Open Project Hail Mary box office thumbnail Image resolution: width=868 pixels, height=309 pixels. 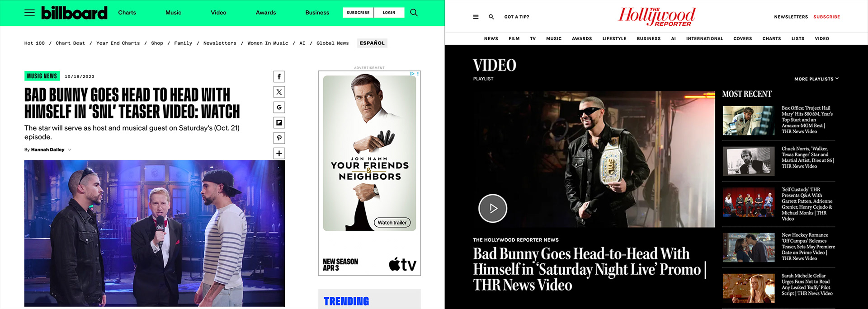[x=749, y=121]
